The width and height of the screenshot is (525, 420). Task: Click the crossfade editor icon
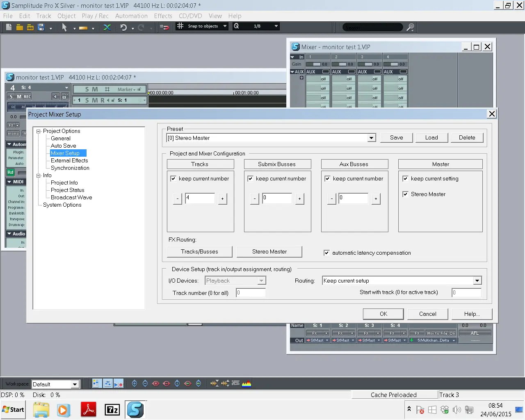[x=107, y=27]
